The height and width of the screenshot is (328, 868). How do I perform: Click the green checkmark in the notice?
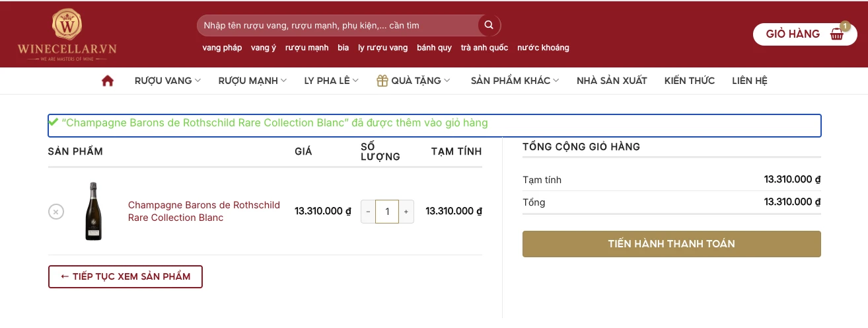54,122
